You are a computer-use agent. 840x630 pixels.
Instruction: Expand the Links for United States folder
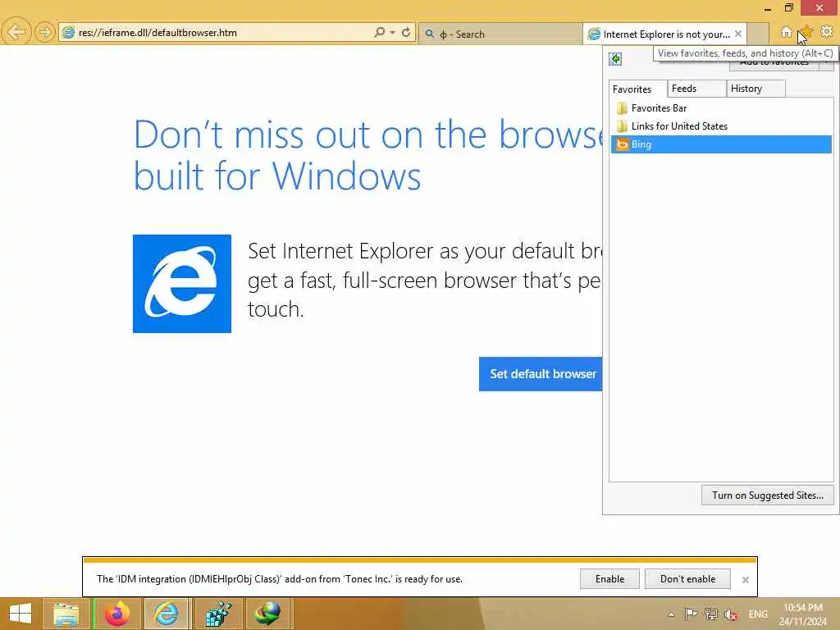(x=721, y=126)
